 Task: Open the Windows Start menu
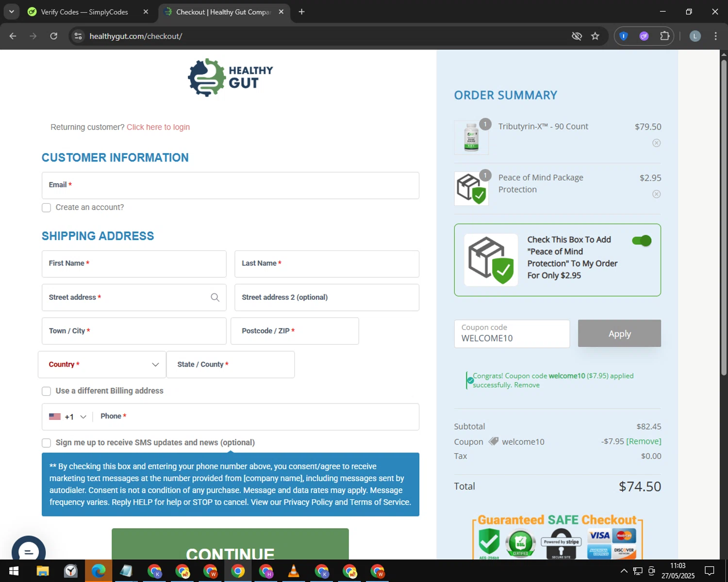coord(14,571)
